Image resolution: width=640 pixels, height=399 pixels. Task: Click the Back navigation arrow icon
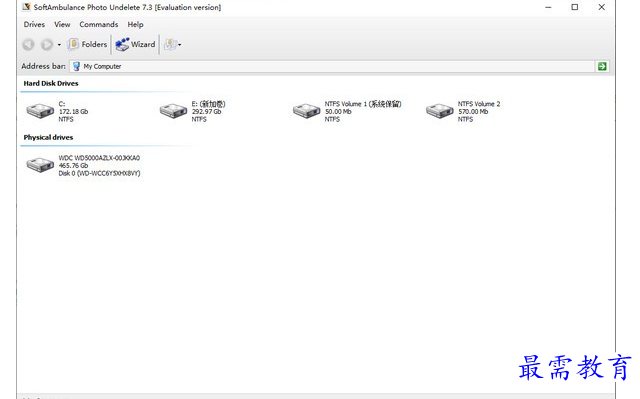click(28, 44)
